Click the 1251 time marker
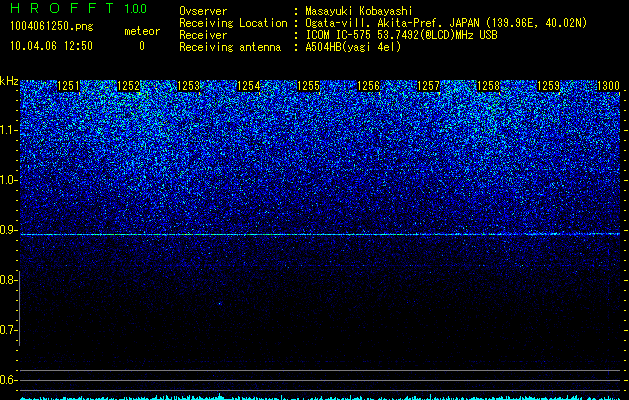 coord(68,86)
